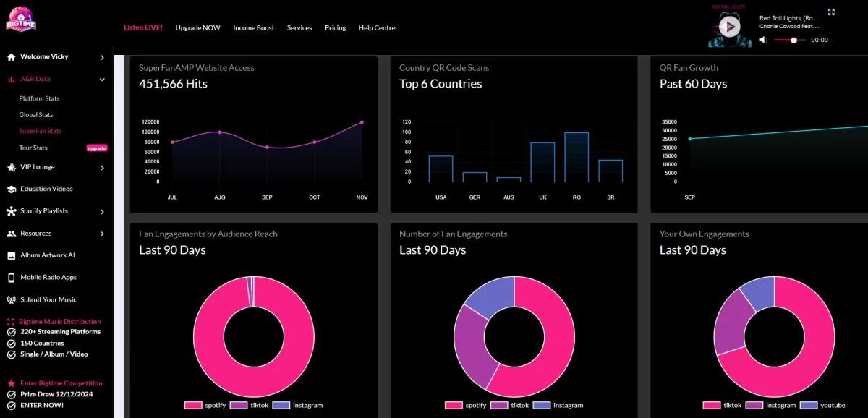Adjust the volume slider in the player
868x418 pixels.
(x=790, y=40)
